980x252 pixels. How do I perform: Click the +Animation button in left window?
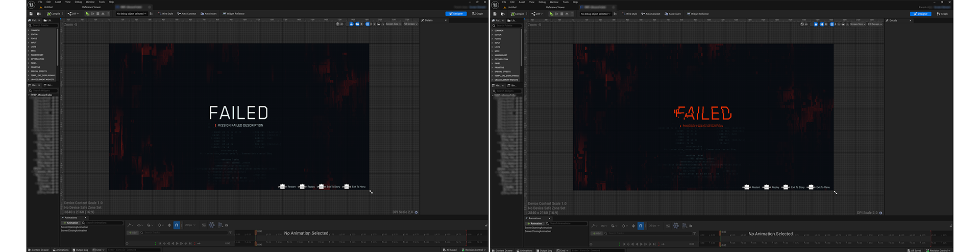(71, 223)
